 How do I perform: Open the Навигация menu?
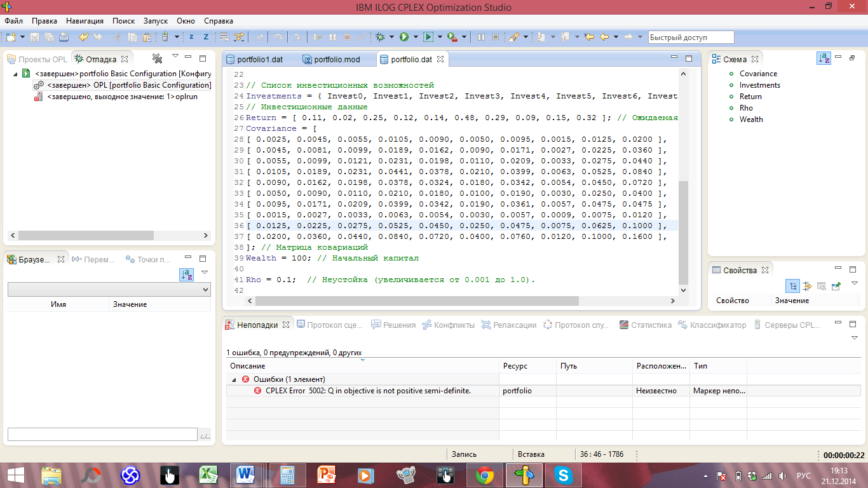(x=85, y=21)
